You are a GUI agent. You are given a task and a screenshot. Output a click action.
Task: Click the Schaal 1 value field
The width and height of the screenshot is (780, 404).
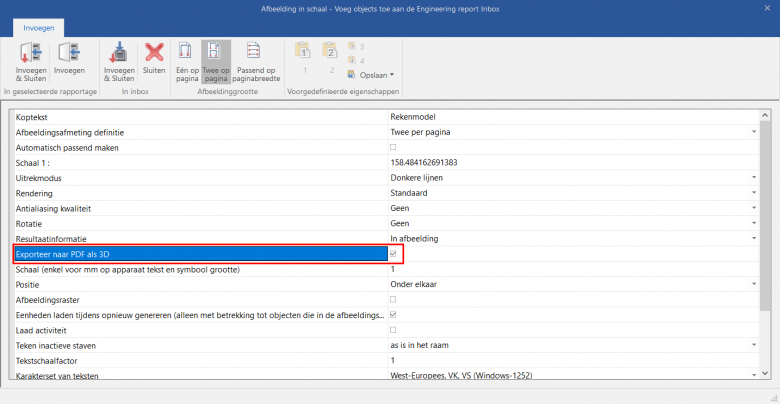(x=570, y=163)
